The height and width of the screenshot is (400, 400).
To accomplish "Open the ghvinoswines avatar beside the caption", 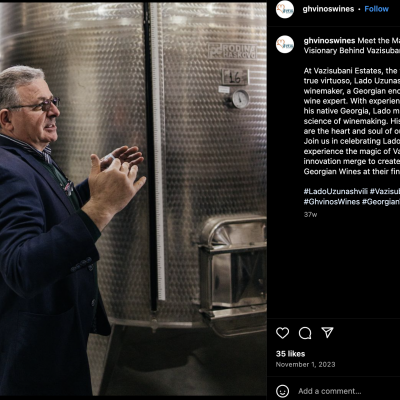I will [285, 44].
